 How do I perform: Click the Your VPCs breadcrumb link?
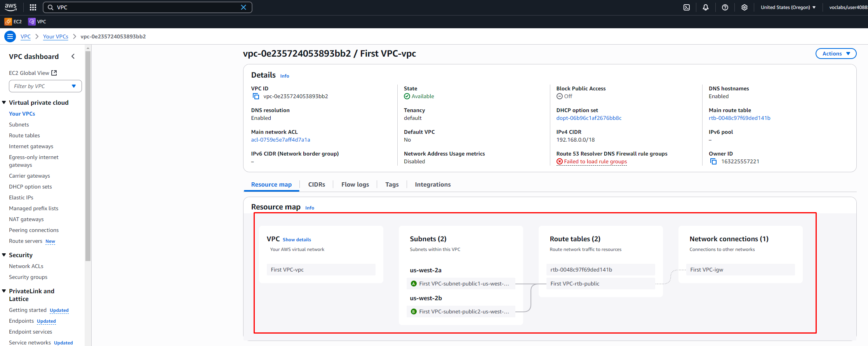[x=56, y=36]
